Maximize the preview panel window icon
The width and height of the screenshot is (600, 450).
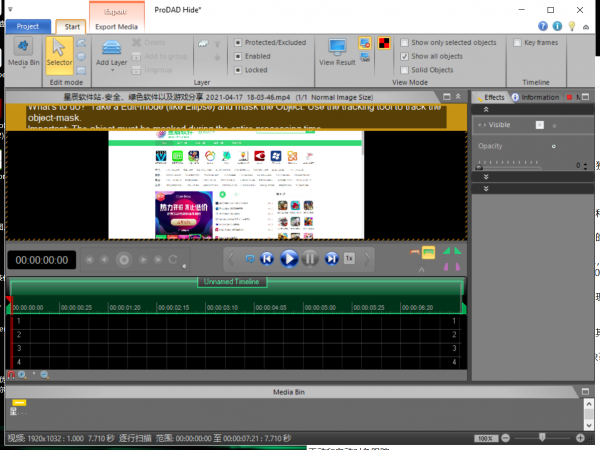tap(447, 97)
